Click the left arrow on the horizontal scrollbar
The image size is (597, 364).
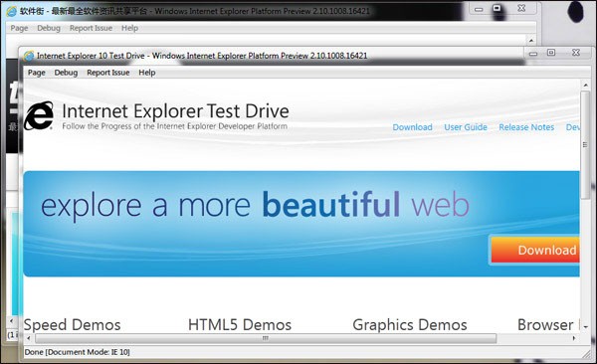[29, 338]
